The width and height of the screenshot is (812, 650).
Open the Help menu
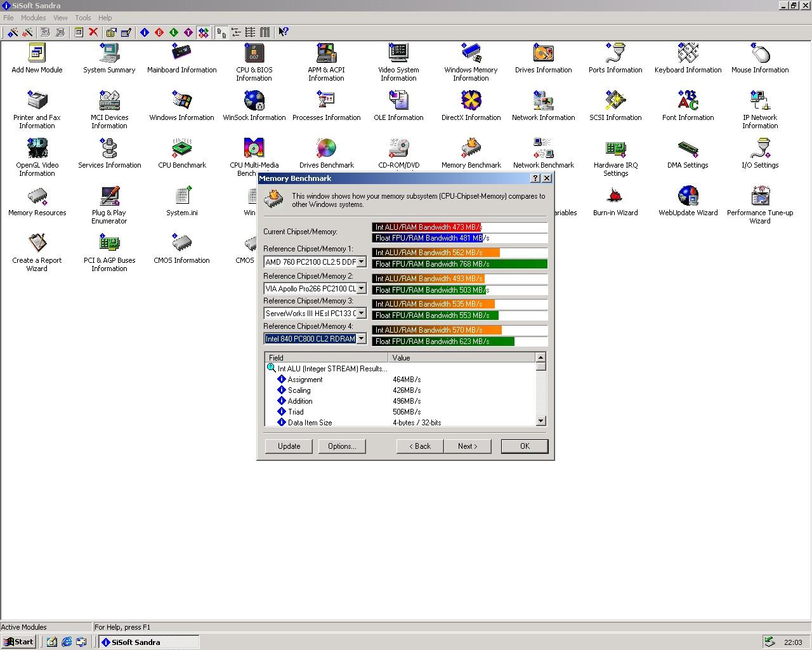tap(105, 18)
